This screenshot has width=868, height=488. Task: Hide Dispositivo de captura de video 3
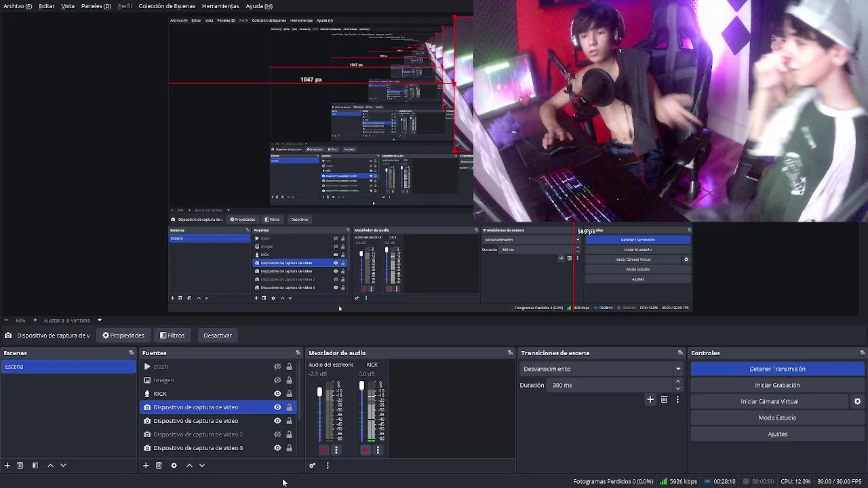pos(277,448)
